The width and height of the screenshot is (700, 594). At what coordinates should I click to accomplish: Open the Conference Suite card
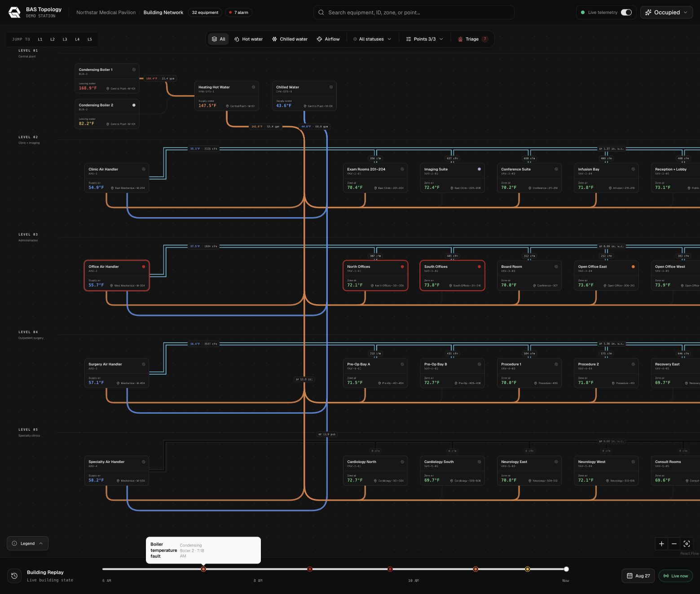[529, 178]
